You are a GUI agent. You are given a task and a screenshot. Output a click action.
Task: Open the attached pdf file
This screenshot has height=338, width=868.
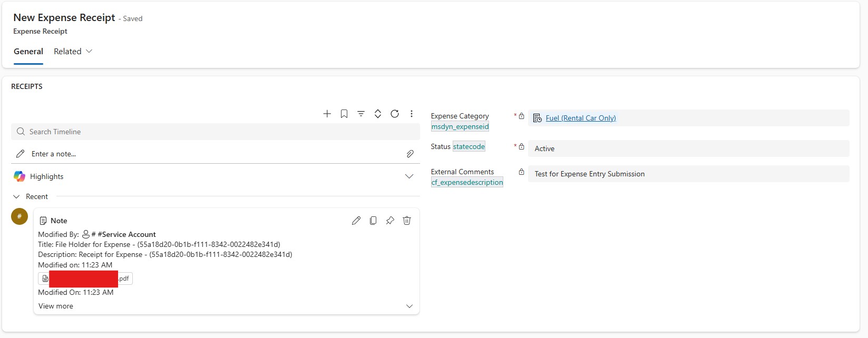pos(85,279)
